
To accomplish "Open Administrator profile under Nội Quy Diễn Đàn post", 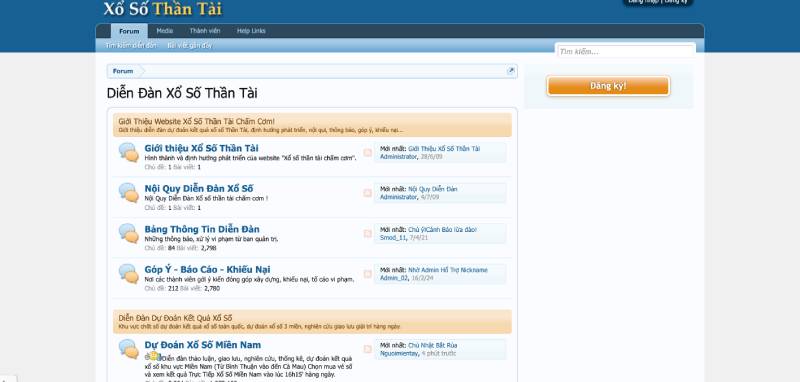I will [398, 197].
